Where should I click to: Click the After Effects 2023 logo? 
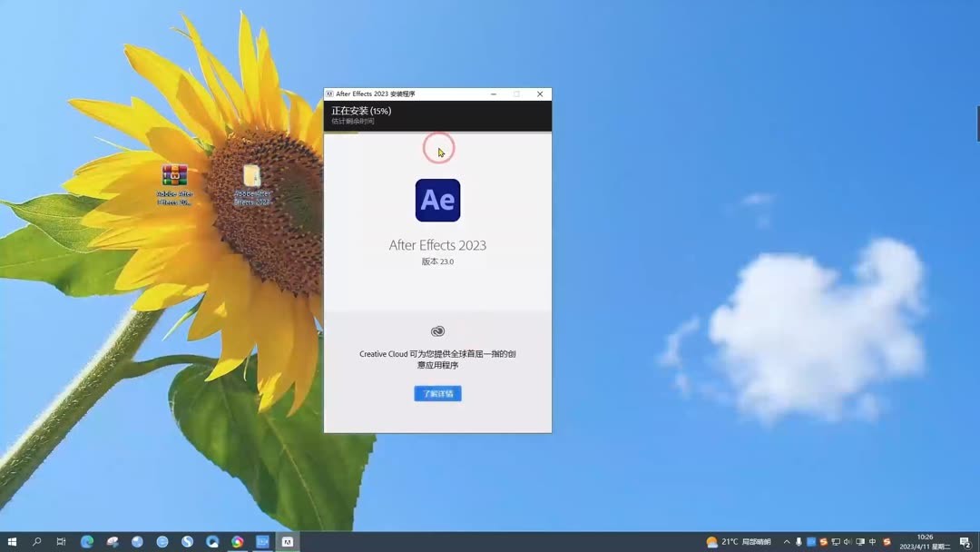438,200
